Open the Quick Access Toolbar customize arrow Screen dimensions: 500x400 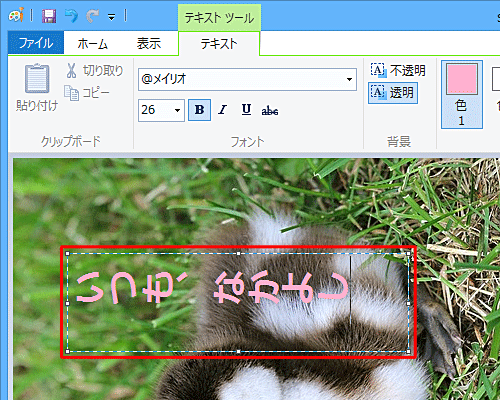point(112,17)
